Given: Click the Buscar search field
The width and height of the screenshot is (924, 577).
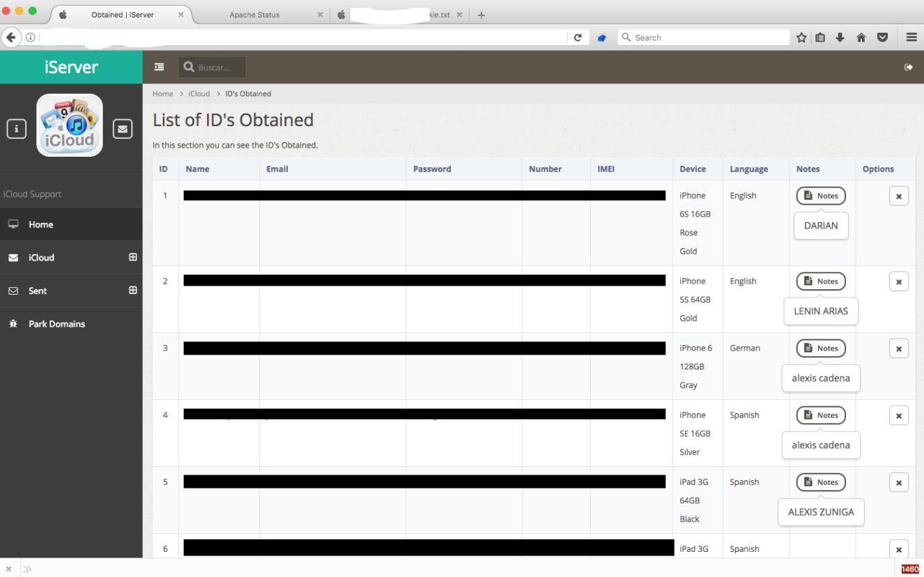Looking at the screenshot, I should click(x=219, y=67).
